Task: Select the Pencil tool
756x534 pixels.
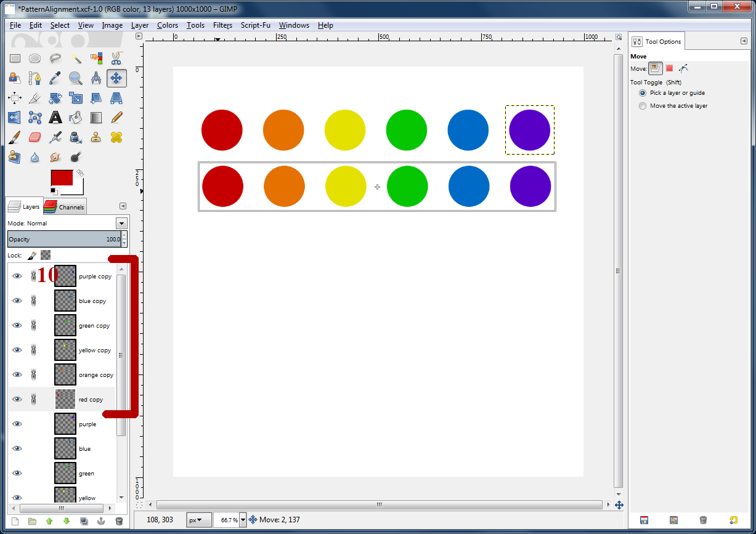Action: coord(116,118)
